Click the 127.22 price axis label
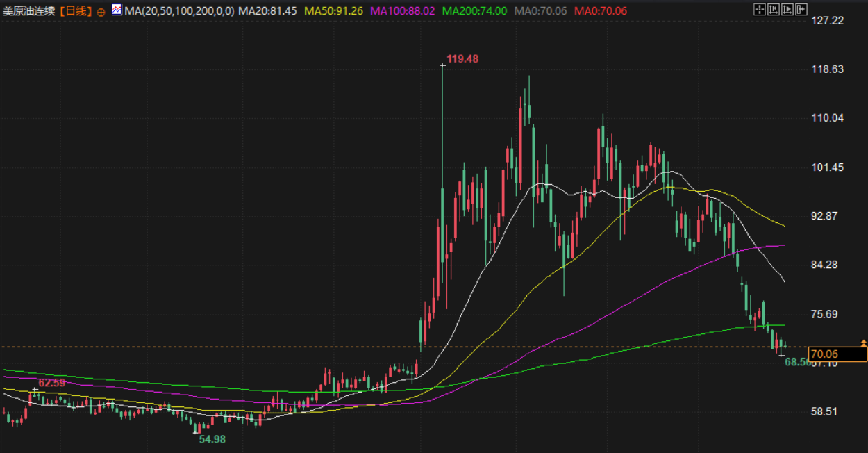868x453 pixels. point(828,20)
